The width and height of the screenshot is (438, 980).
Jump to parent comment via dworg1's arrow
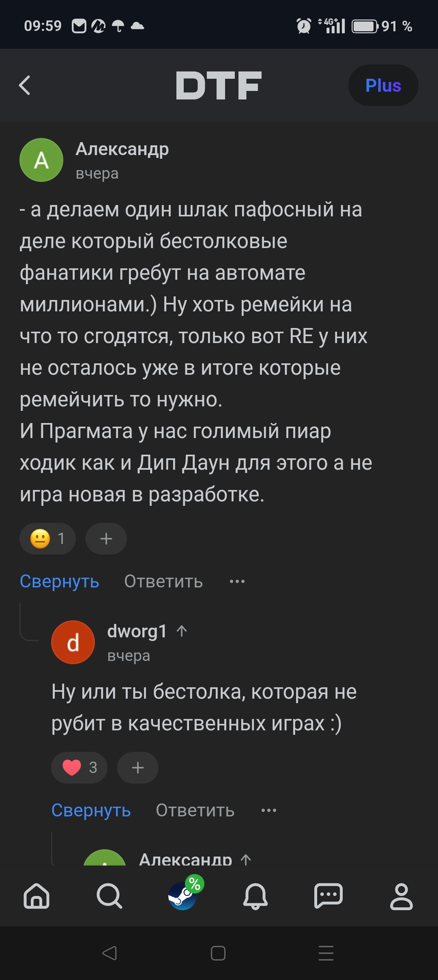point(182,631)
